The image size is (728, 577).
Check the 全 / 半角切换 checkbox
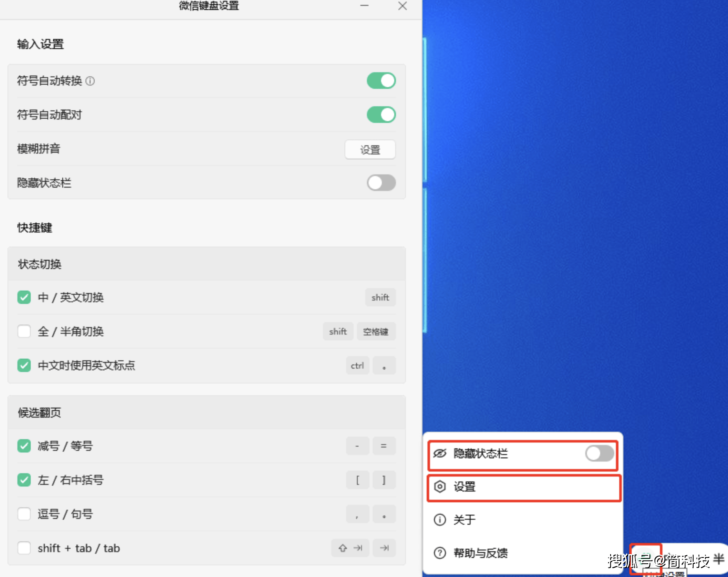coord(24,331)
